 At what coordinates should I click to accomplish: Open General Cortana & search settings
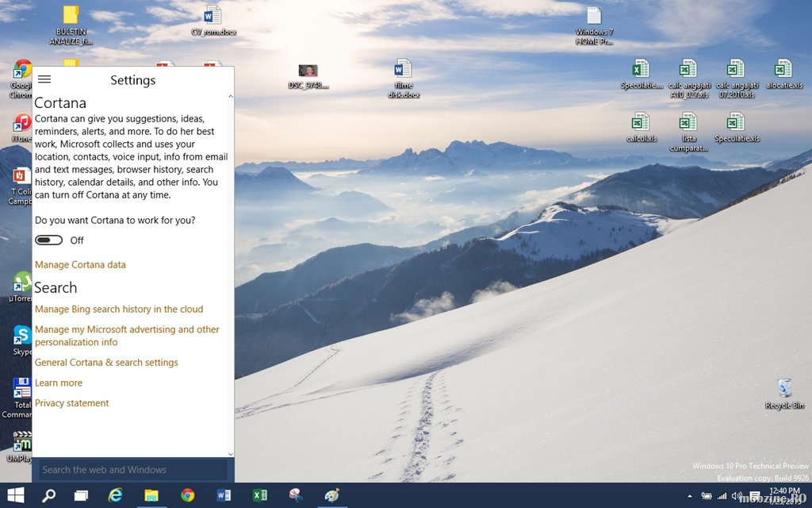tap(106, 362)
